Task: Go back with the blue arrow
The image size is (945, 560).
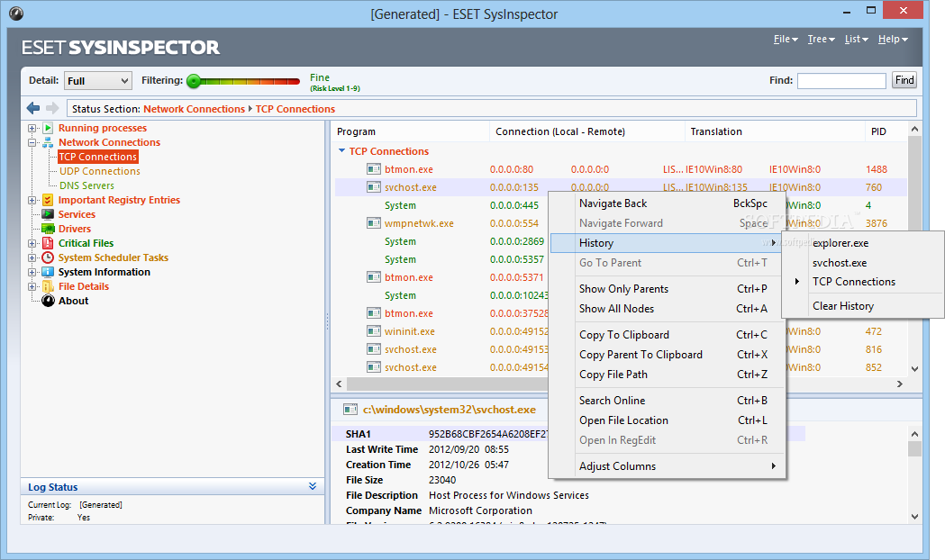Action: (x=33, y=108)
